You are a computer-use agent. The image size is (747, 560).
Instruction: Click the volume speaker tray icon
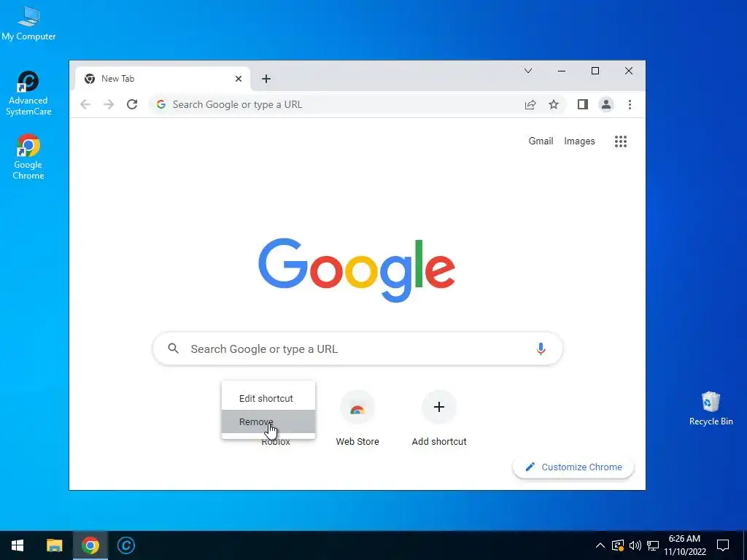[635, 545]
